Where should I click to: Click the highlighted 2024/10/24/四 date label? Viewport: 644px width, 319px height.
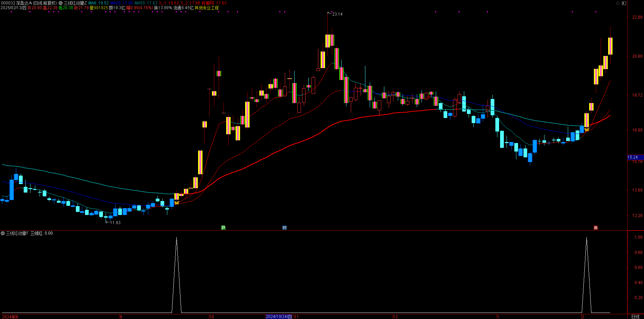click(279, 317)
